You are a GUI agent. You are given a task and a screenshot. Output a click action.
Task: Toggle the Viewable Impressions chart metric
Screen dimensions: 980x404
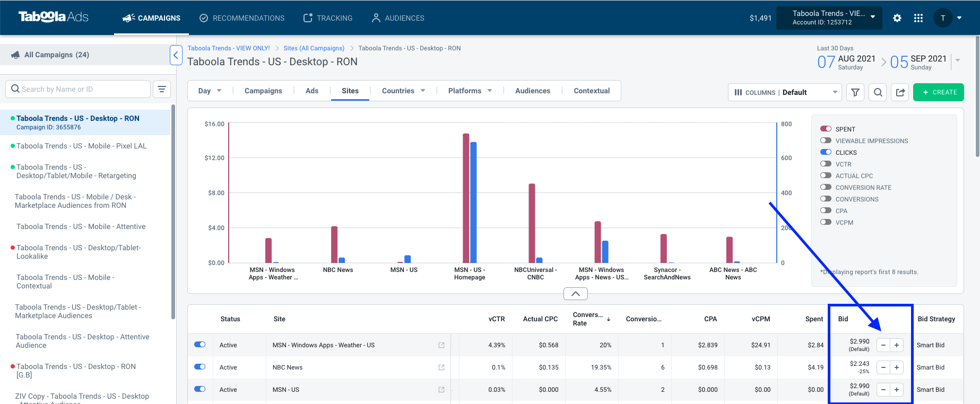pos(826,140)
